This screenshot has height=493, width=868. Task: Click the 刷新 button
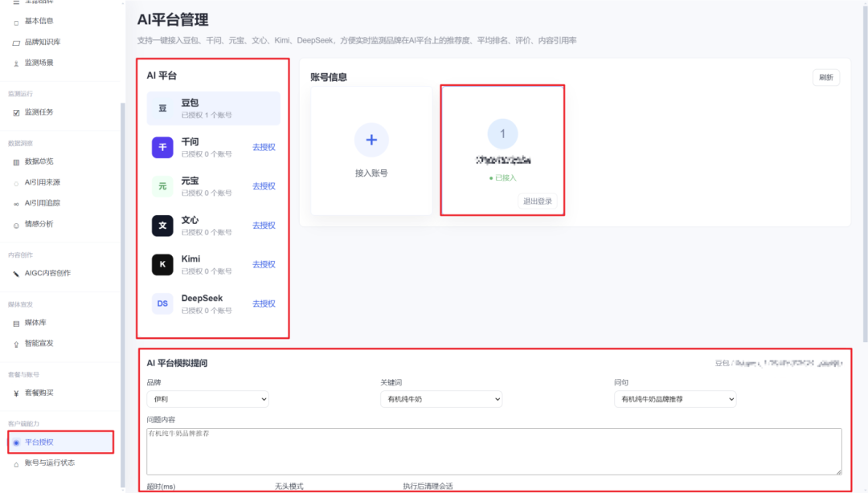826,77
